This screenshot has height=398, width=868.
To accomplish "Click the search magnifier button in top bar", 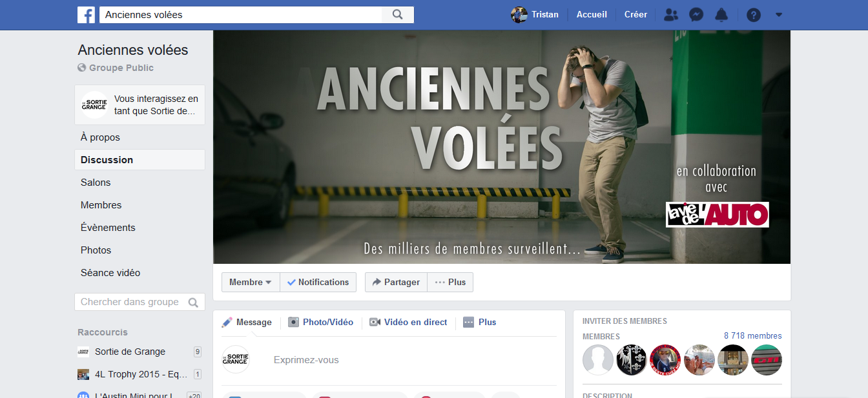I will tap(398, 15).
